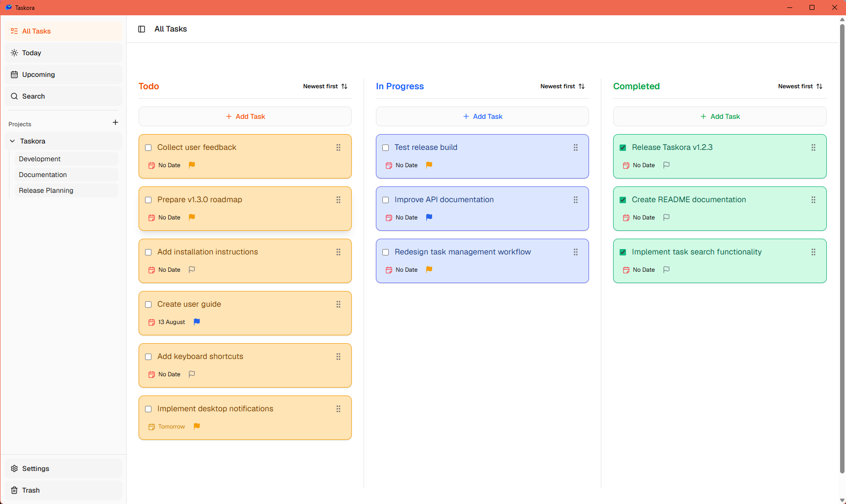Select the Release Planning project

(x=67, y=190)
